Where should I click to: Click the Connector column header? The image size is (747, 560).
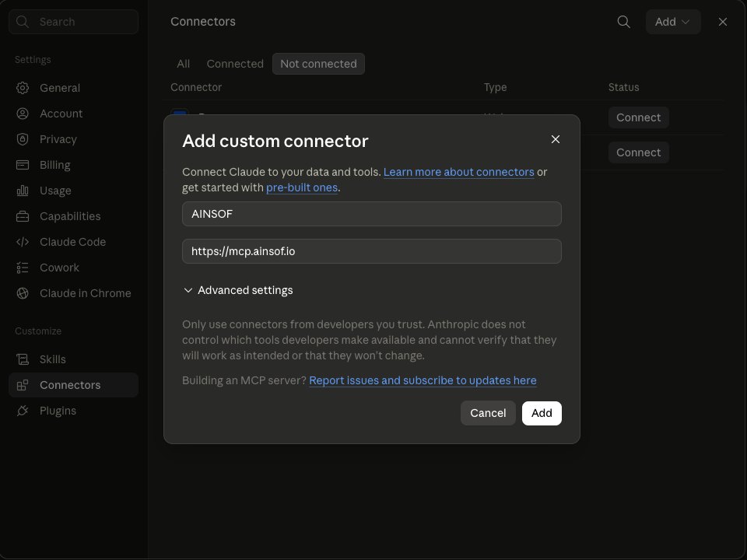pos(196,88)
